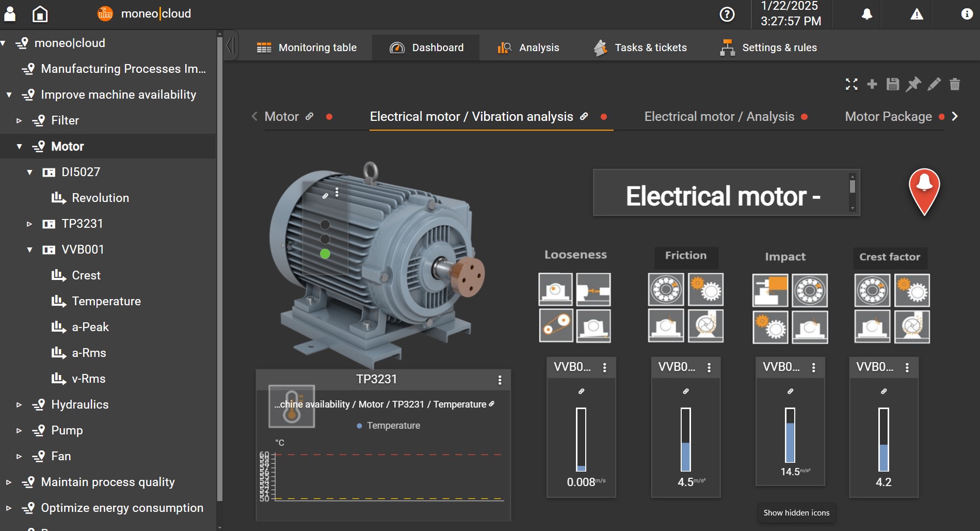Delete dashboard with the trash icon
980x531 pixels.
955,84
